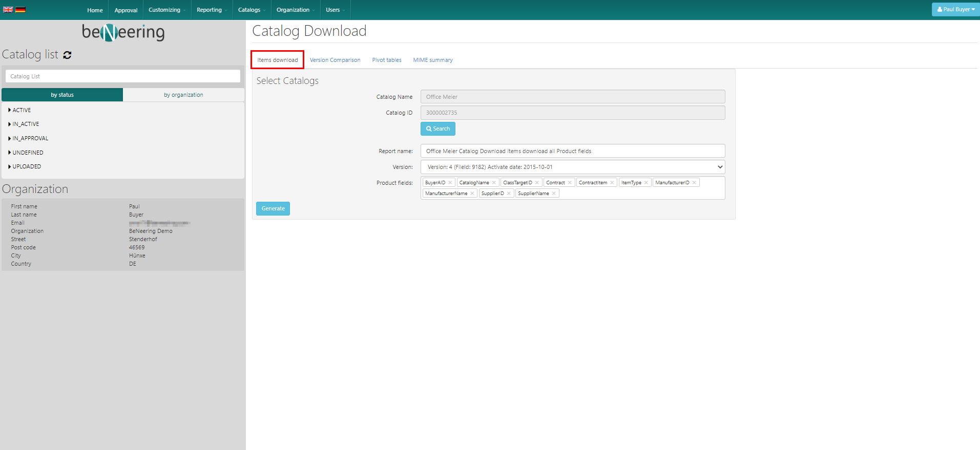Switch language to English via UK flag
980x450 pixels.
(8, 10)
